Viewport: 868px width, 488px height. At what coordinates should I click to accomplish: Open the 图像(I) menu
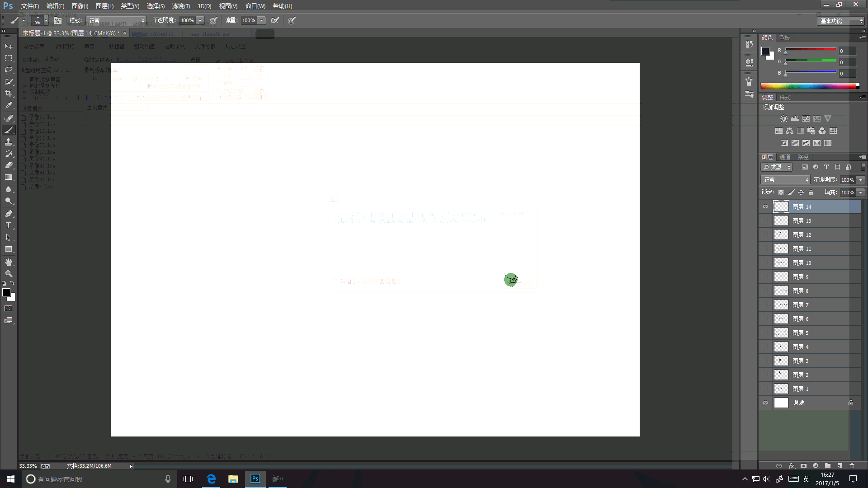point(80,6)
